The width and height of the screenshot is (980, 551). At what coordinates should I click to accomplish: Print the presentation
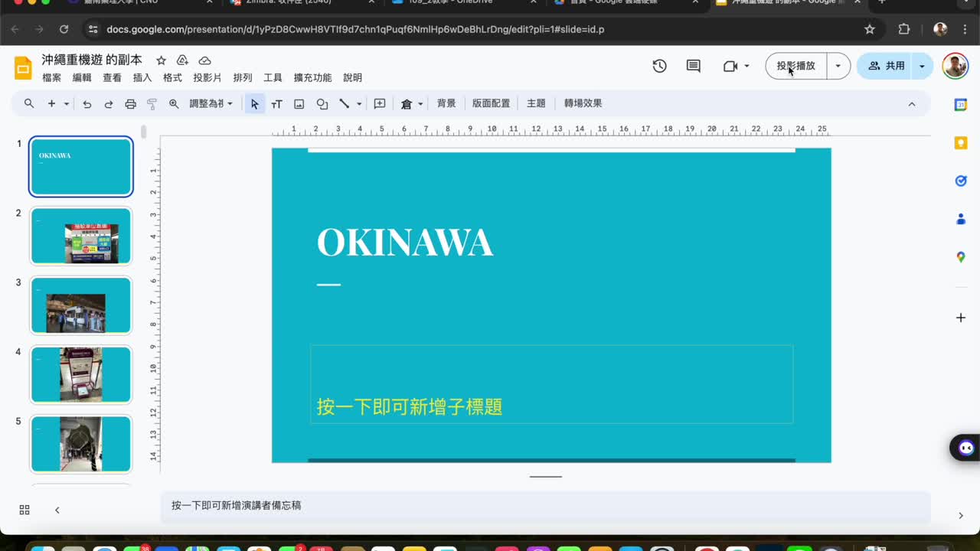(130, 103)
